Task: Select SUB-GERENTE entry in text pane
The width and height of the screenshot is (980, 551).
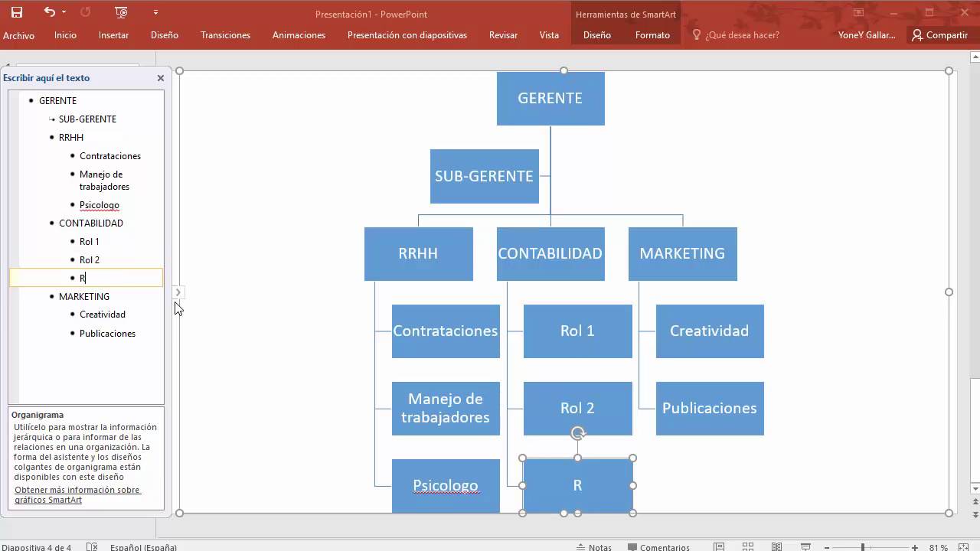Action: click(x=87, y=119)
